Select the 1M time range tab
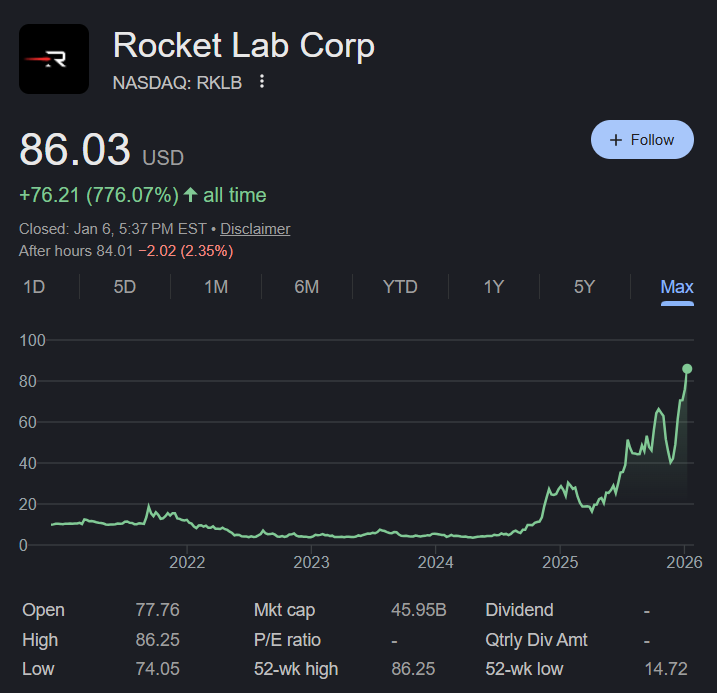This screenshot has height=693, width=717. click(x=216, y=287)
